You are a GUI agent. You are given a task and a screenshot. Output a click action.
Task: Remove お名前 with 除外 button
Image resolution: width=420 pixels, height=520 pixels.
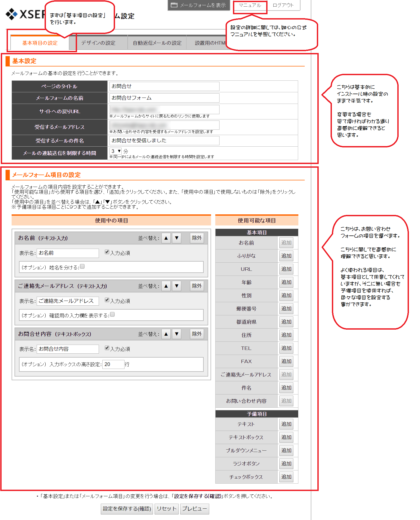197,238
